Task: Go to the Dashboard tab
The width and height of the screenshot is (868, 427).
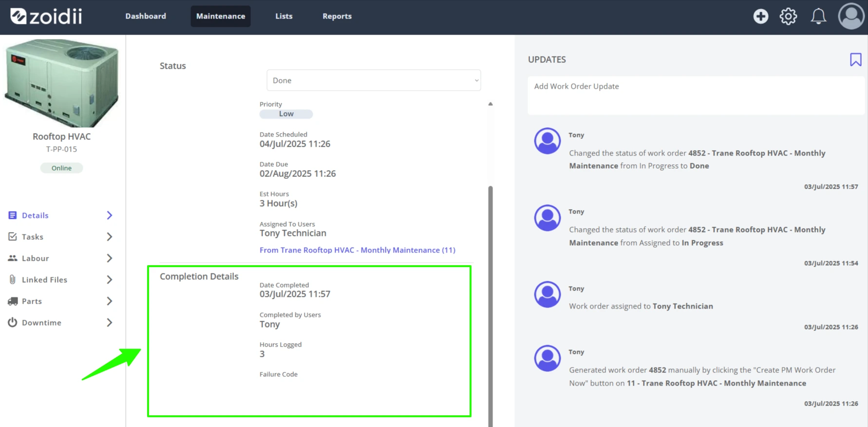Action: coord(146,16)
